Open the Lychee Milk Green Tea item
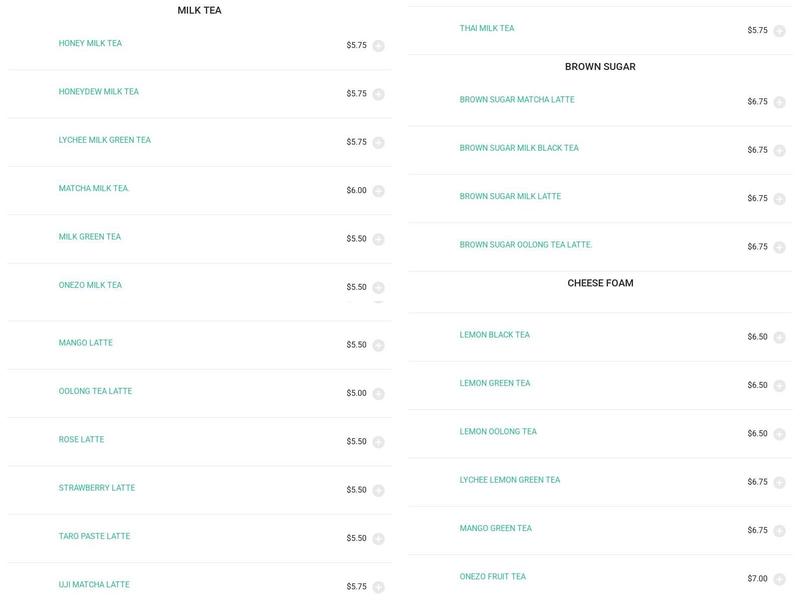This screenshot has height=600, width=800. (x=105, y=141)
